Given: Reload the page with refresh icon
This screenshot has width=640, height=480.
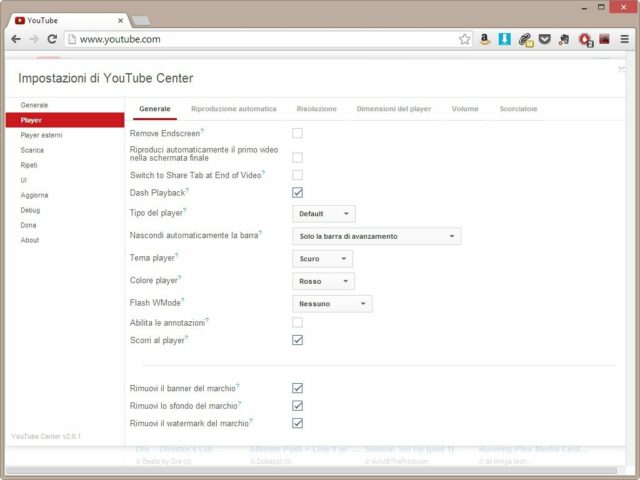Looking at the screenshot, I should click(x=52, y=39).
